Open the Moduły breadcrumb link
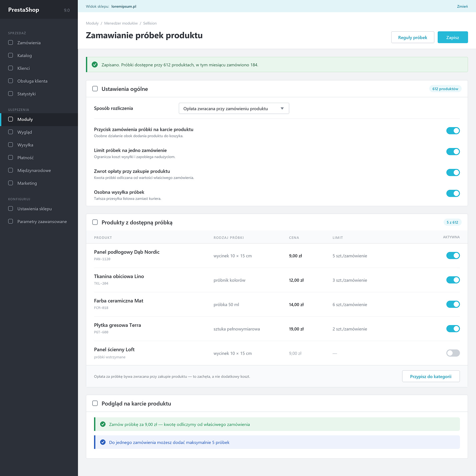476x476 pixels. (92, 23)
